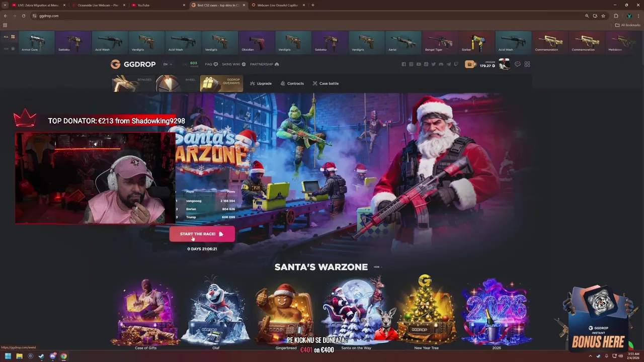Select ALL drops filter in live feed
Image resolution: width=644 pixels, height=362 pixels.
(9, 37)
